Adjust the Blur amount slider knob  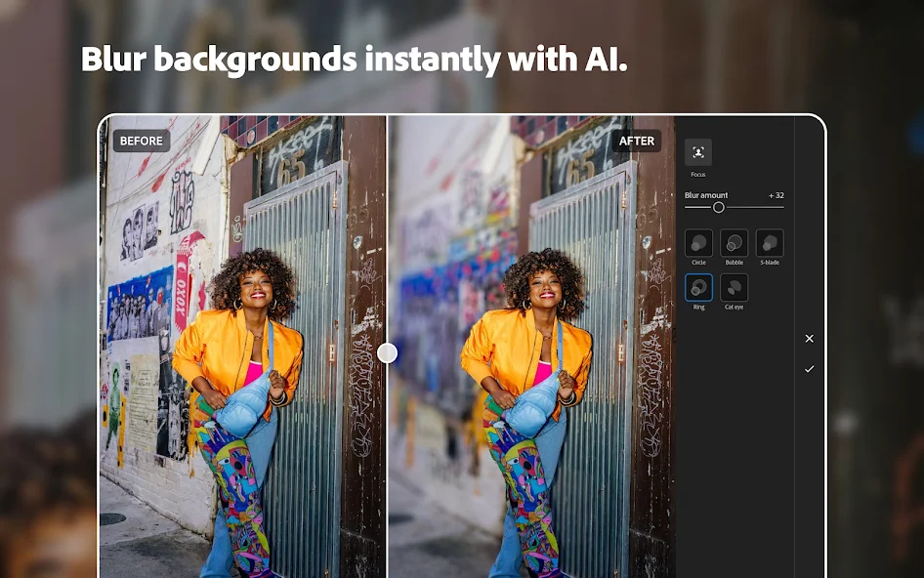point(719,206)
